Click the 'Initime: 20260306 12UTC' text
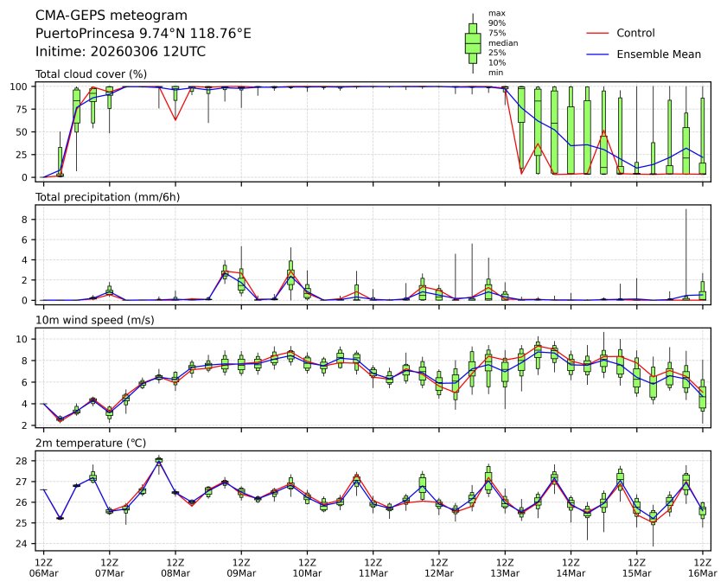 120,52
